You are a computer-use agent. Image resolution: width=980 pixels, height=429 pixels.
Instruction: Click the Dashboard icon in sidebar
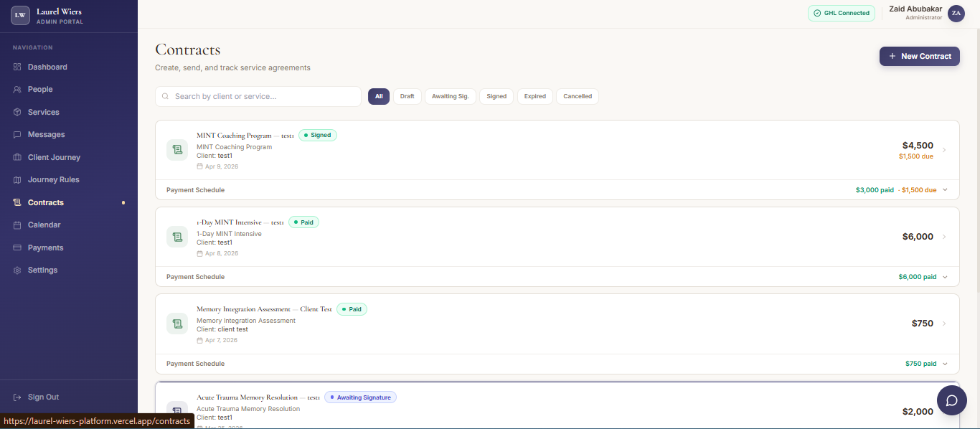17,67
